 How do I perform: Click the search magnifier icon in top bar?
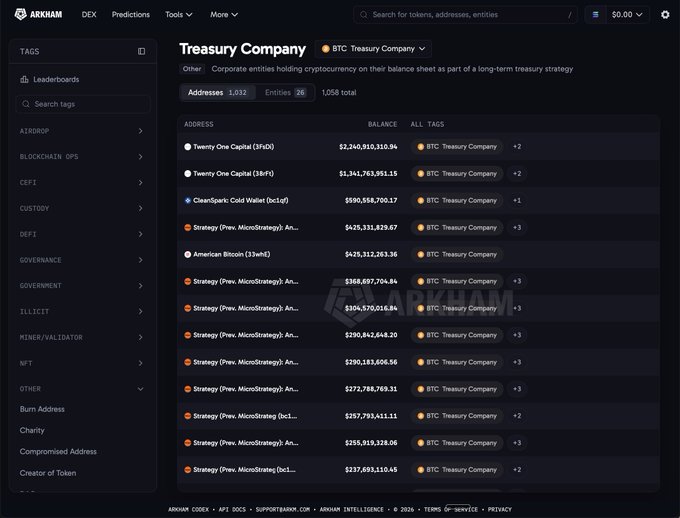[x=363, y=15]
